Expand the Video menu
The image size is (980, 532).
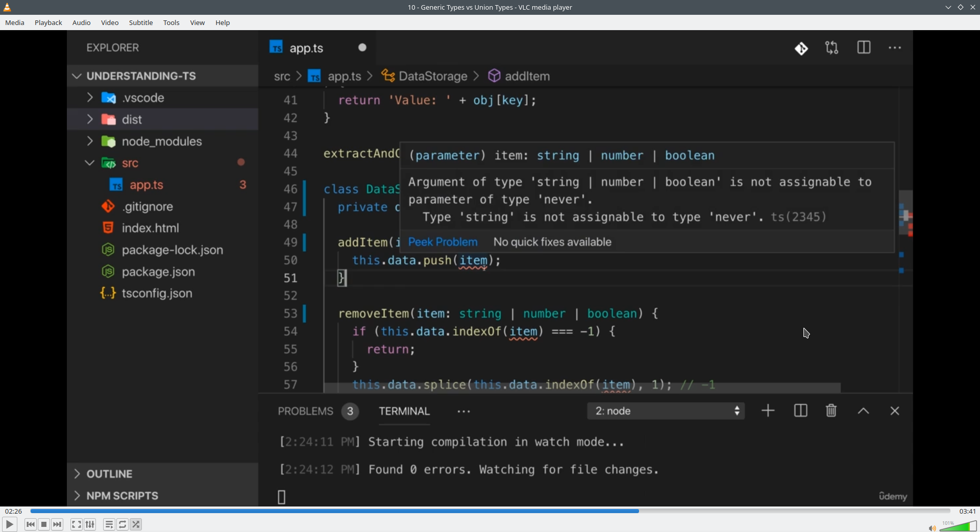[x=110, y=22]
